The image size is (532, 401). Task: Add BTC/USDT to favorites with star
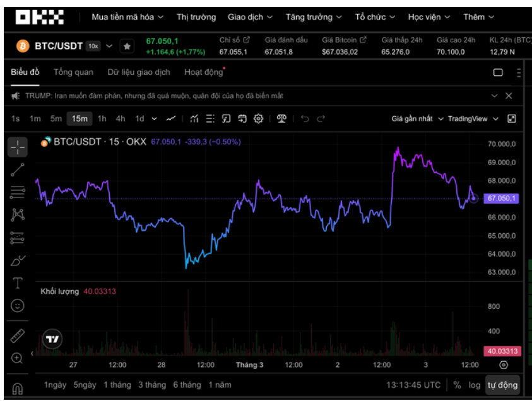point(127,46)
